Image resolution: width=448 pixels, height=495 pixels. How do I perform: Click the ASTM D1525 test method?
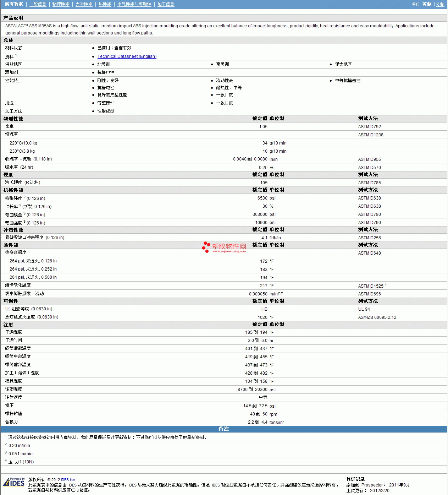click(x=371, y=286)
